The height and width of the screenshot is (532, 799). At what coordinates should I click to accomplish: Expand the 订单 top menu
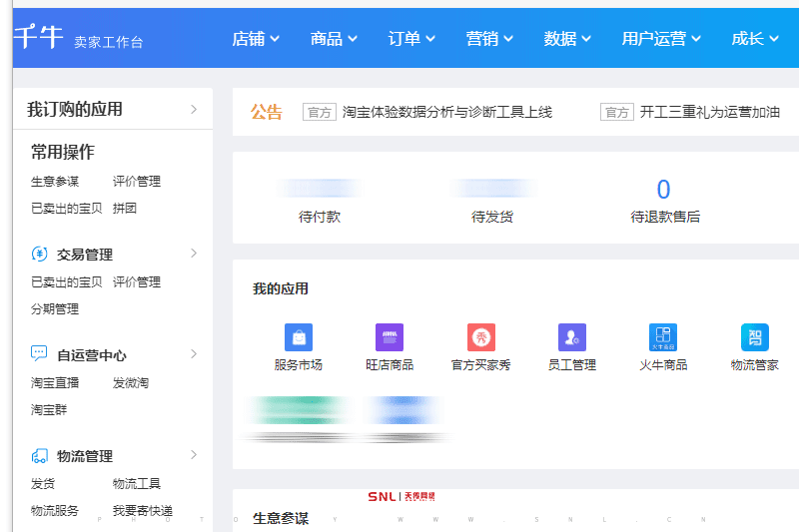[x=411, y=39]
